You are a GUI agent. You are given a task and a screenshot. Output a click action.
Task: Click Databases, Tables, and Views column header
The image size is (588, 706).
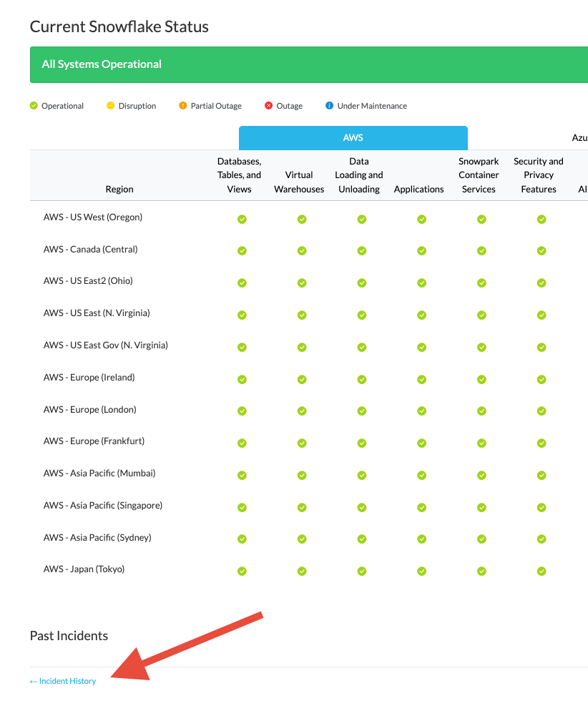coord(239,175)
